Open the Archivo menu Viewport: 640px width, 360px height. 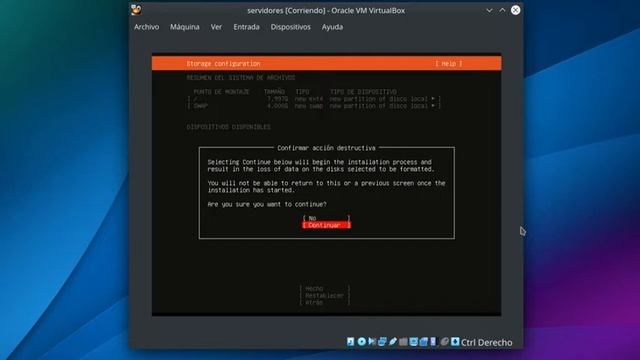[x=147, y=27]
